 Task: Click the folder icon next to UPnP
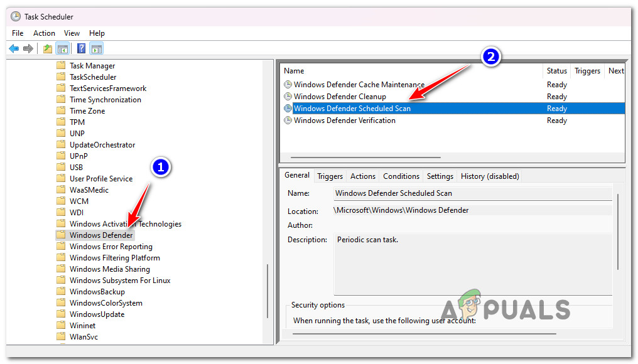coord(61,156)
